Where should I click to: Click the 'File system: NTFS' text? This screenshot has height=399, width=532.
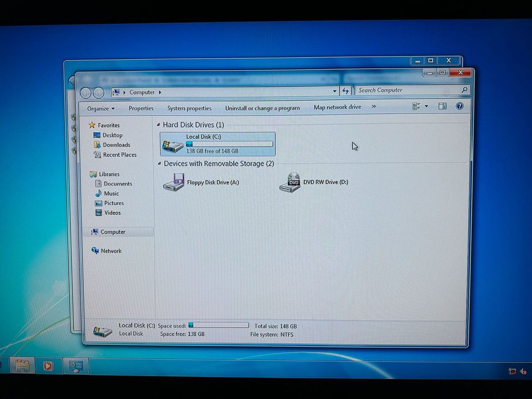(272, 335)
